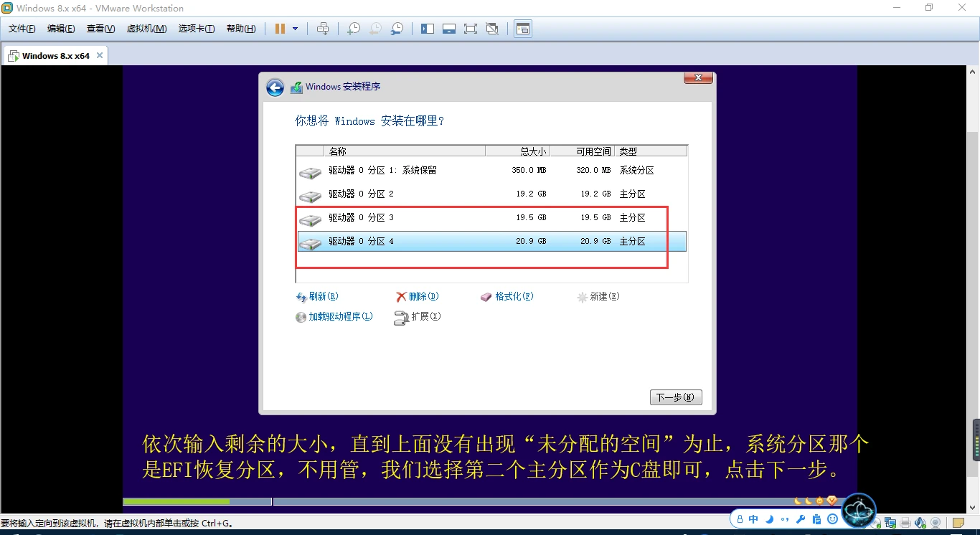Viewport: 980px width, 535px height.
Task: Toggle the library sidebar view icon
Action: pyautogui.click(x=428, y=29)
